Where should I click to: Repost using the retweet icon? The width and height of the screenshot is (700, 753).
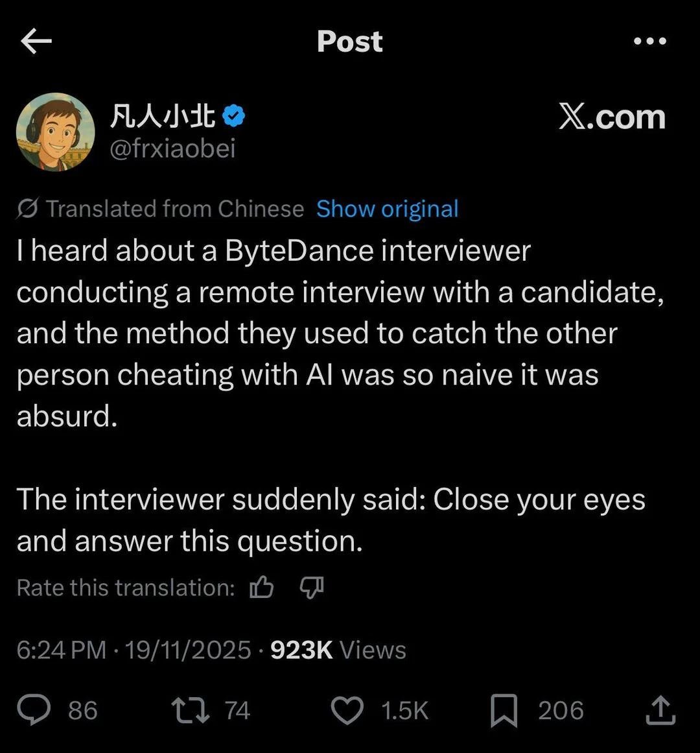click(190, 710)
